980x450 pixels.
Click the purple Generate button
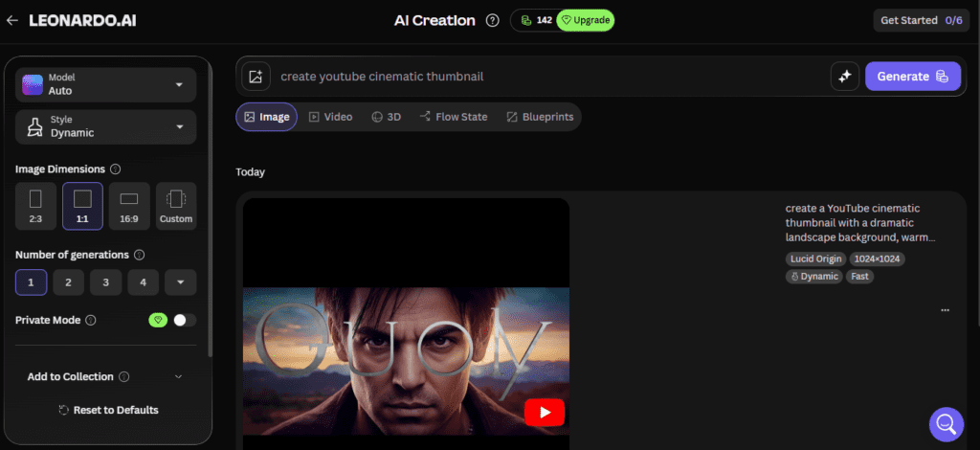pos(913,77)
